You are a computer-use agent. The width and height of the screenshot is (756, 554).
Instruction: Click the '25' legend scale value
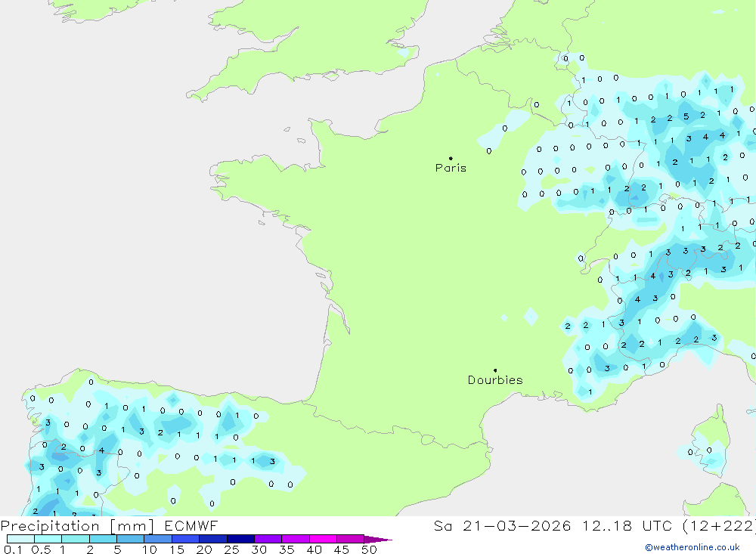(x=231, y=549)
